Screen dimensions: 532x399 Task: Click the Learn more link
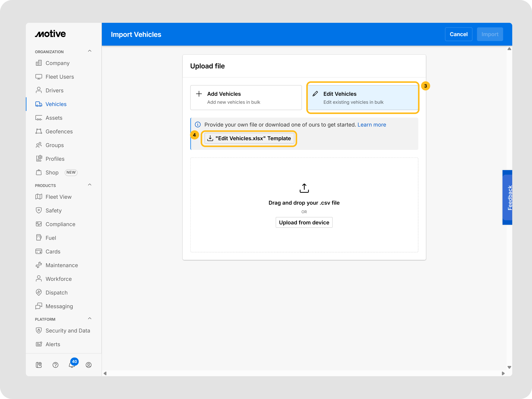click(x=372, y=125)
